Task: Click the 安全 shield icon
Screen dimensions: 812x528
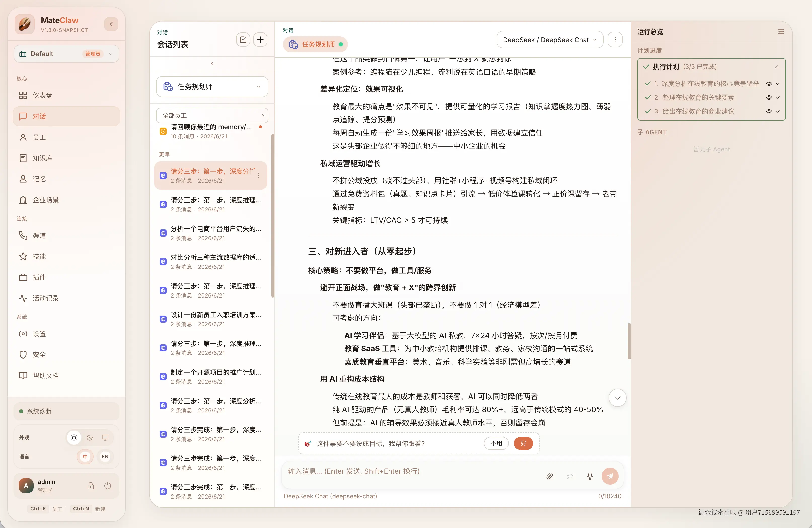Action: point(23,354)
